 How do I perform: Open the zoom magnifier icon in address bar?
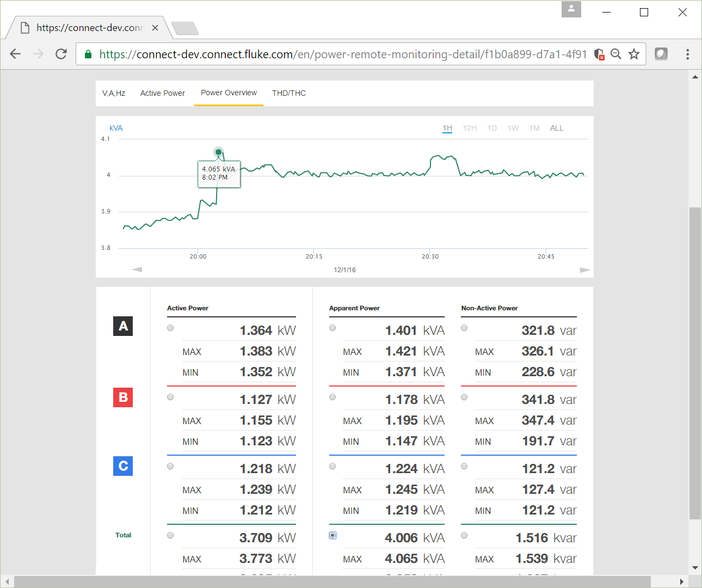click(616, 54)
